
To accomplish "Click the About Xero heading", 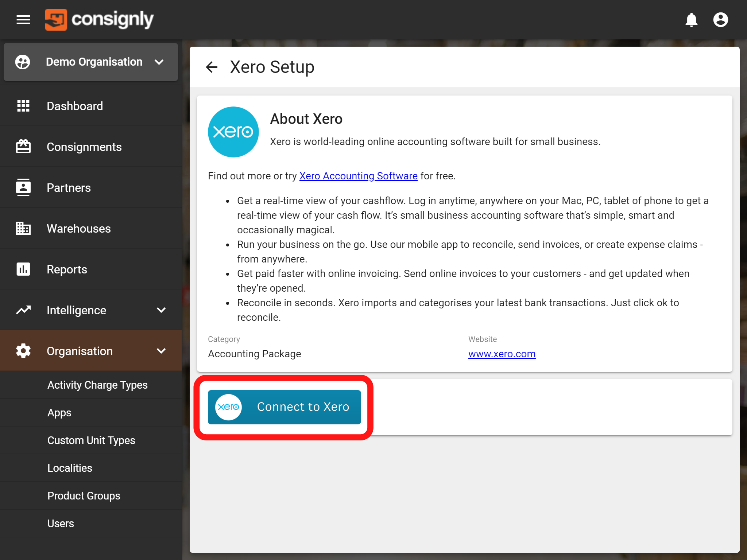I will tap(306, 119).
